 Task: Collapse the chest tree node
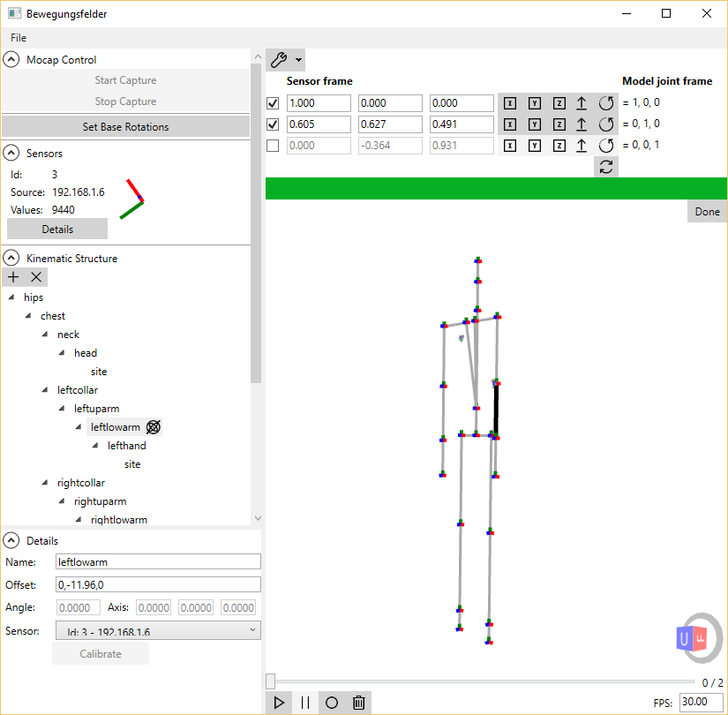[x=27, y=315]
